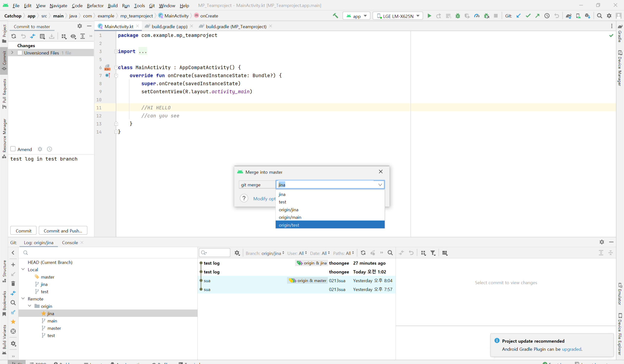Select origin/main in merge branch list

290,217
